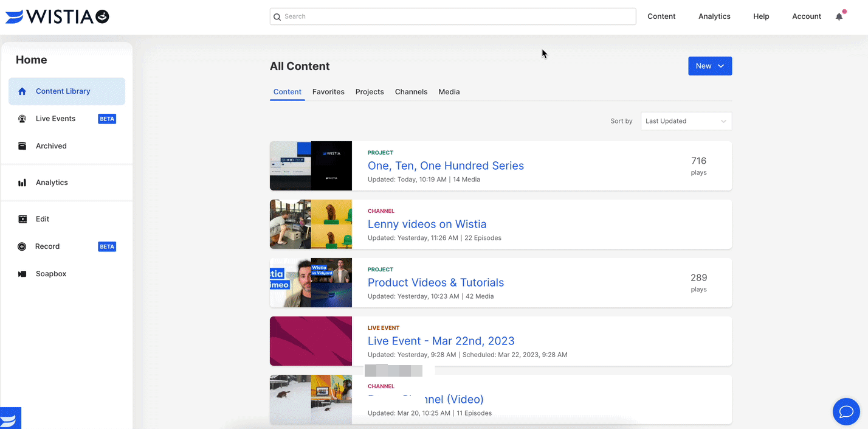
Task: Click BETA badge next to Live Events
Action: pos(107,119)
